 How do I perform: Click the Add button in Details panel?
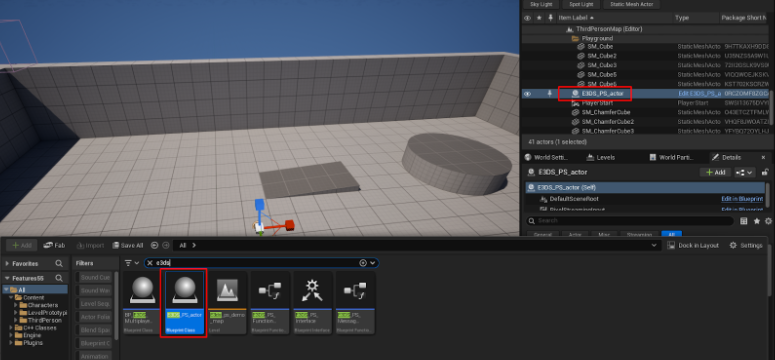[715, 172]
